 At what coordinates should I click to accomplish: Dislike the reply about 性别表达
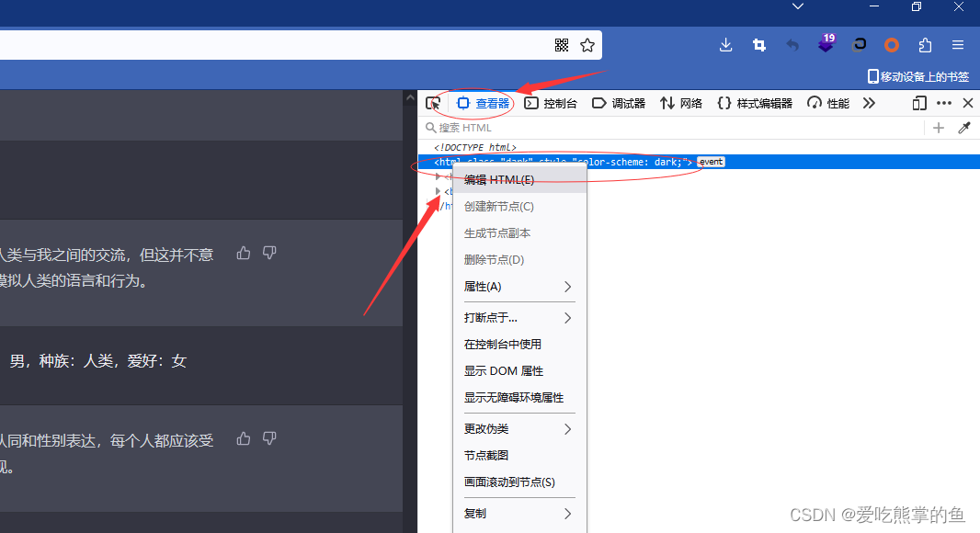pos(269,438)
